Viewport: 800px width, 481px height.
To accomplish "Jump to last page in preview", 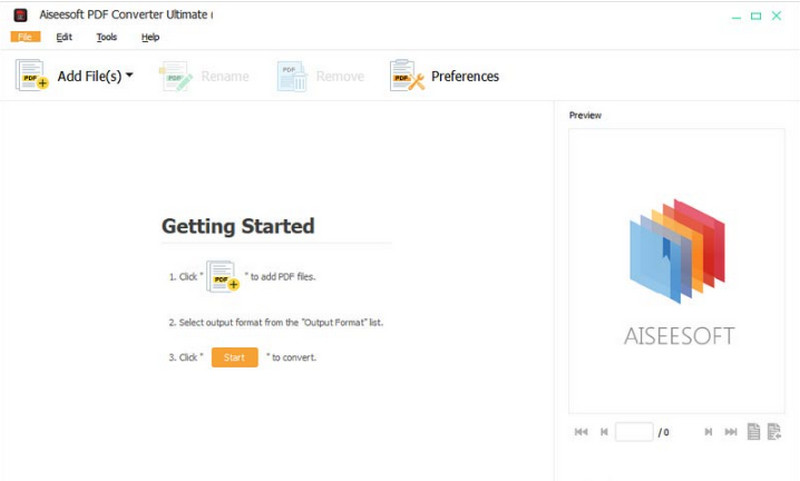I will click(731, 432).
